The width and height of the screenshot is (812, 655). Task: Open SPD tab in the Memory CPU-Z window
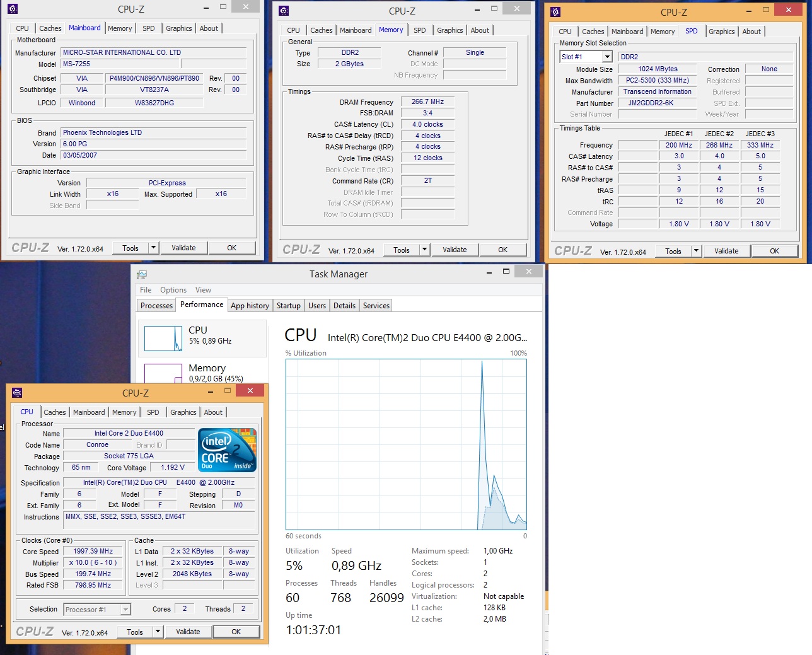click(x=420, y=30)
